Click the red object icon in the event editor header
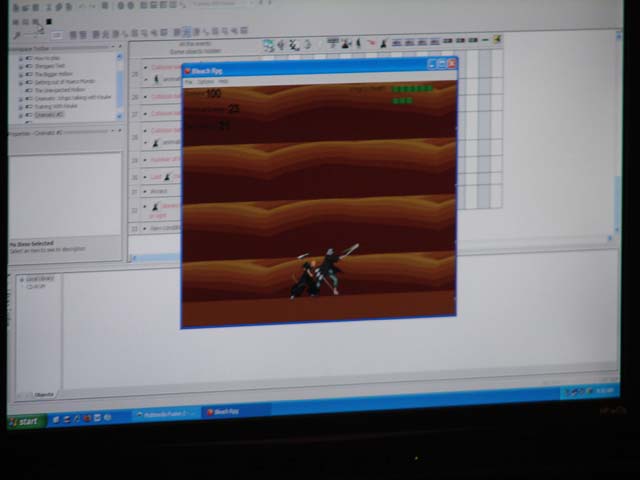Viewport: 640px width, 480px height. click(x=371, y=43)
